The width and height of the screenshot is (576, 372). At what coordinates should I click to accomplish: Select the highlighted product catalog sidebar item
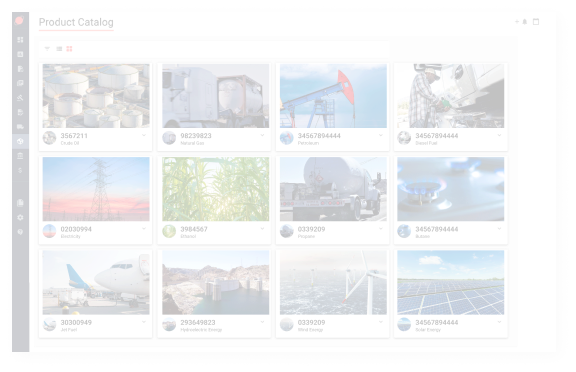pyautogui.click(x=20, y=141)
